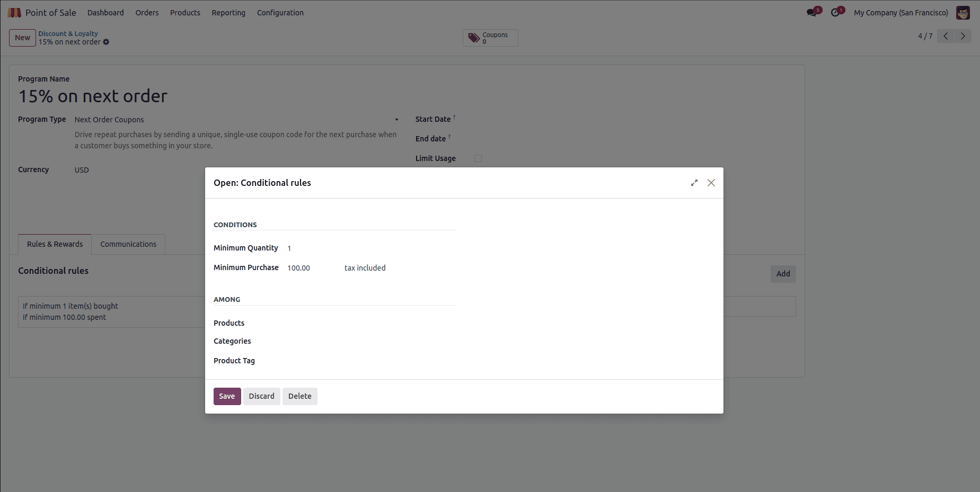
Task: Edit the Minimum Quantity field
Action: tap(371, 248)
